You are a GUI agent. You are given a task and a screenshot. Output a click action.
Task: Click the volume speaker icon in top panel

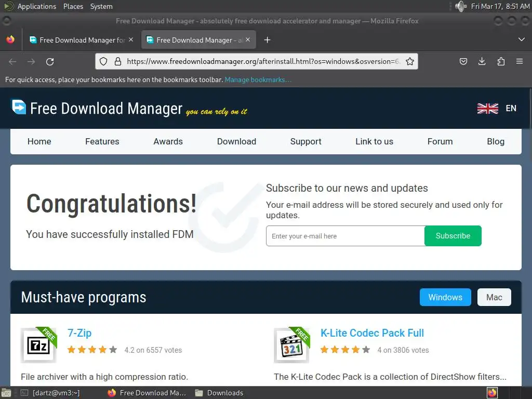460,6
